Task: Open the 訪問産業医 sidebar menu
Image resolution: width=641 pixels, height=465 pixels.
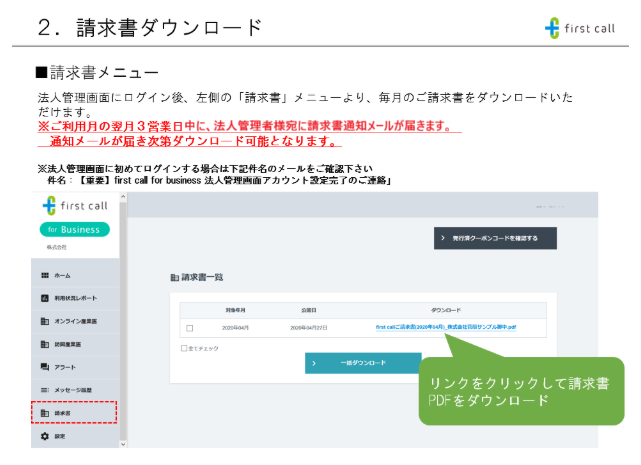Action: tap(75, 344)
